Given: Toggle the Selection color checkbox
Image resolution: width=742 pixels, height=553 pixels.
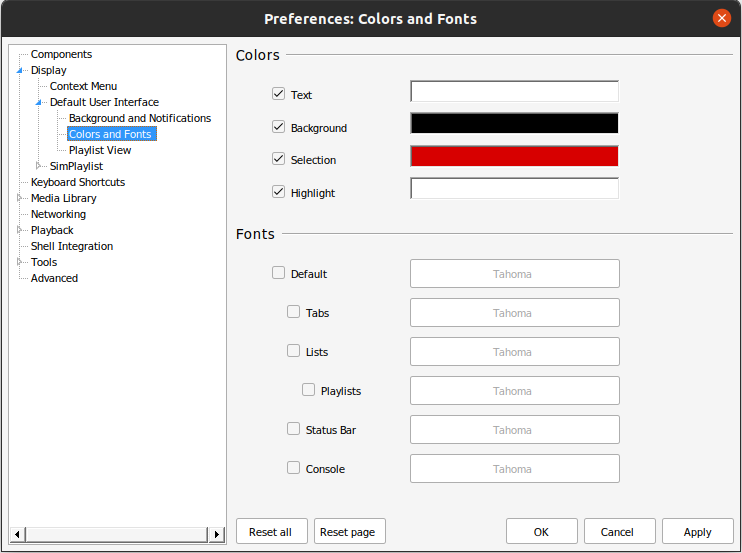Looking at the screenshot, I should pyautogui.click(x=278, y=159).
